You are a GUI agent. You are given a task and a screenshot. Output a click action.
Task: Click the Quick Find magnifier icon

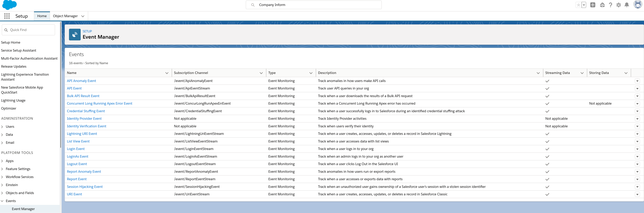pyautogui.click(x=6, y=30)
